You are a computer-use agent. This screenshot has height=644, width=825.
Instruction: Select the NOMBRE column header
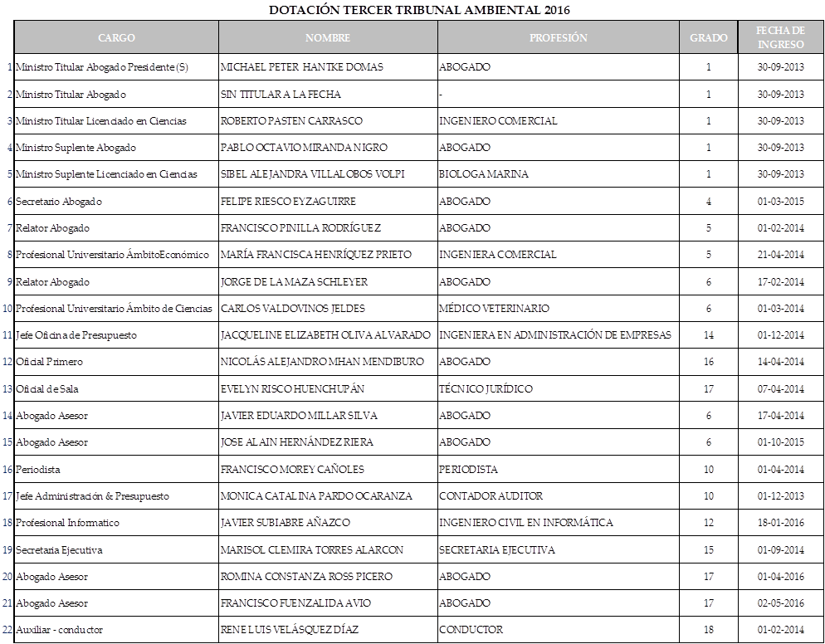[x=328, y=37]
